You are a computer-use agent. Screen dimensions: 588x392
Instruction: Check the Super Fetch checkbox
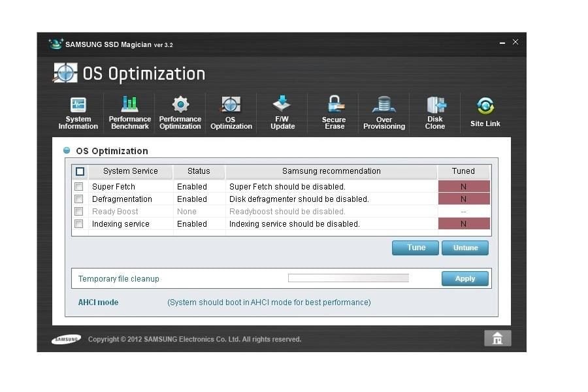click(79, 187)
